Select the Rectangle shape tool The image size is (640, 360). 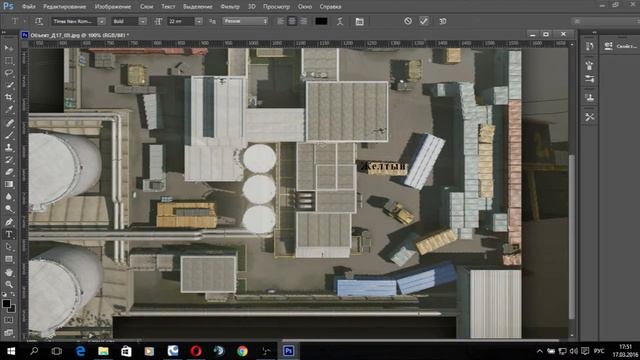pyautogui.click(x=9, y=259)
